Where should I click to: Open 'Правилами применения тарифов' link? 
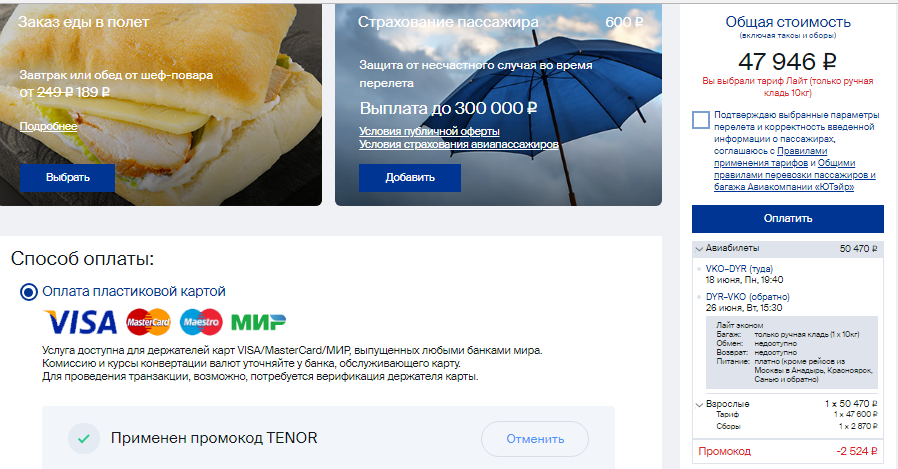pos(771,157)
